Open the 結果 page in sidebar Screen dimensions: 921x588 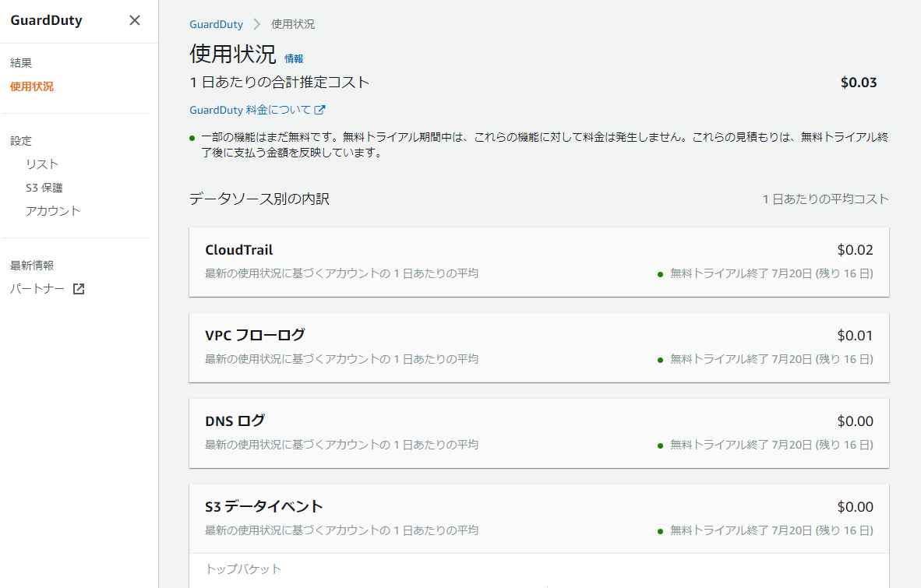click(21, 63)
